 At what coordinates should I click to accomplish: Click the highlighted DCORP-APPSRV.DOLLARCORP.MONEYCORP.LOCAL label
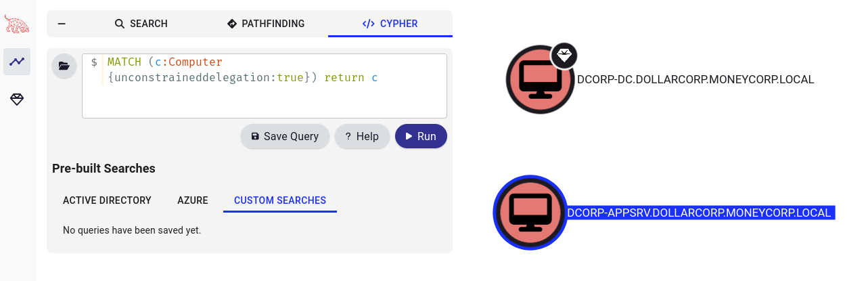(x=700, y=213)
